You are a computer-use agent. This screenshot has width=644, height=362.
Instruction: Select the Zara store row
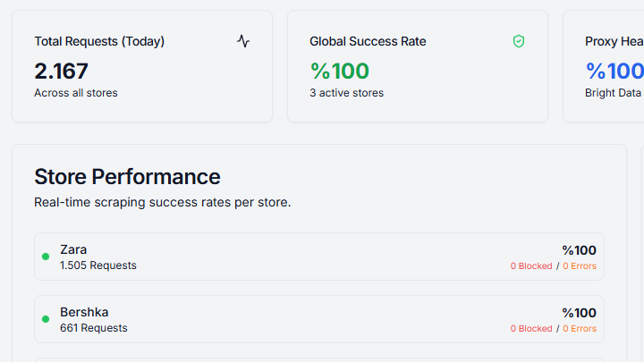click(x=319, y=257)
